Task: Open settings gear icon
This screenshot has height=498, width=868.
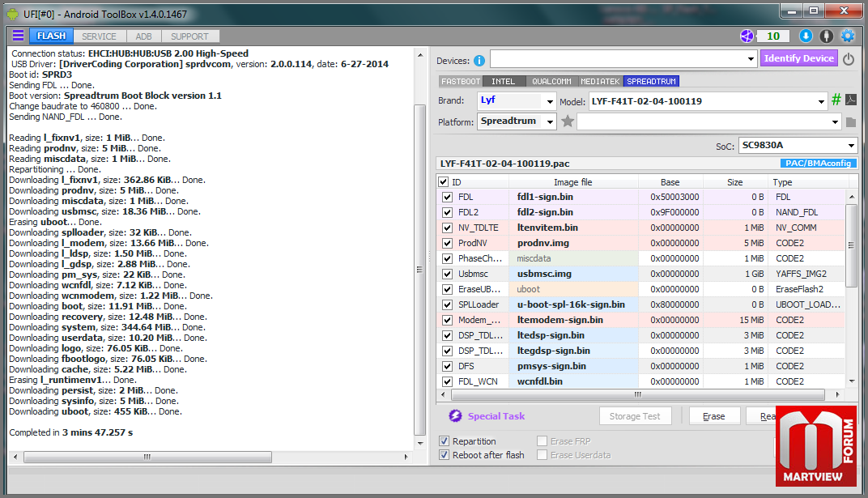Action: click(x=848, y=36)
